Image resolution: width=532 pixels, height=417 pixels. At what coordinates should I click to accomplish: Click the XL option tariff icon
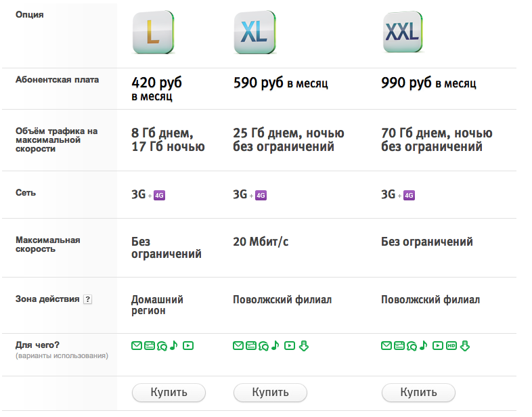pyautogui.click(x=254, y=32)
